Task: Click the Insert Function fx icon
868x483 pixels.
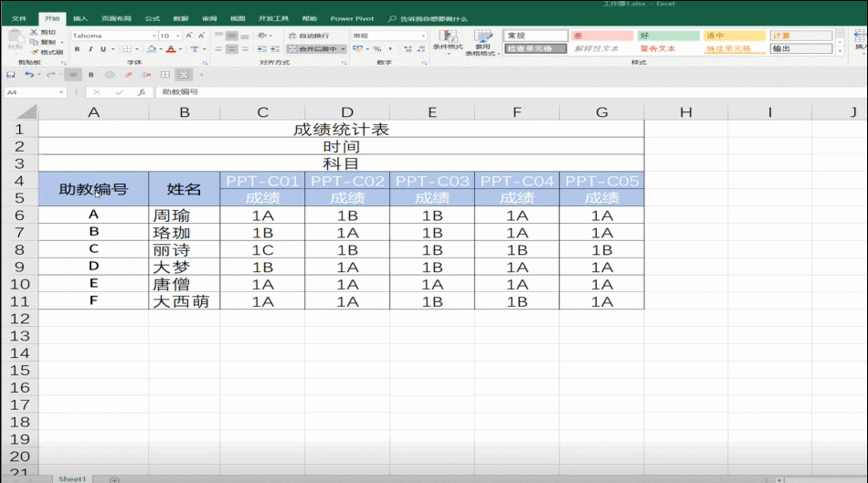Action: pos(142,92)
